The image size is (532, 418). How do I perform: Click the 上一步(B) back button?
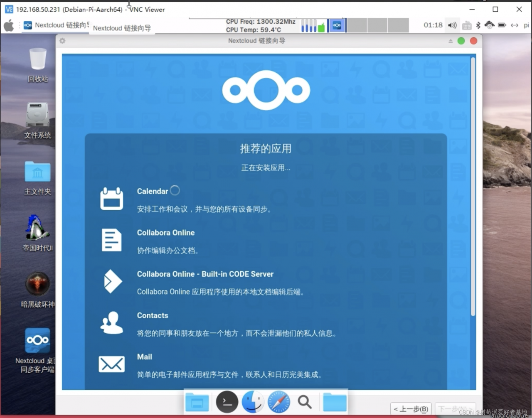[x=411, y=409]
